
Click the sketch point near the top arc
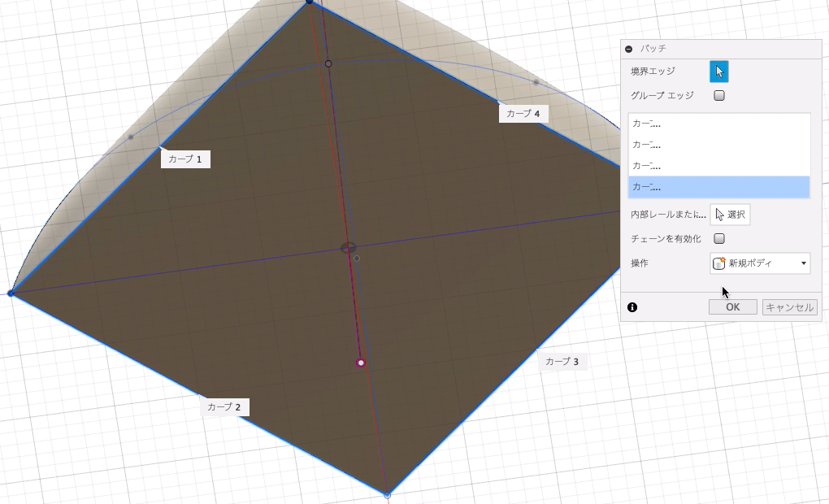tap(328, 63)
